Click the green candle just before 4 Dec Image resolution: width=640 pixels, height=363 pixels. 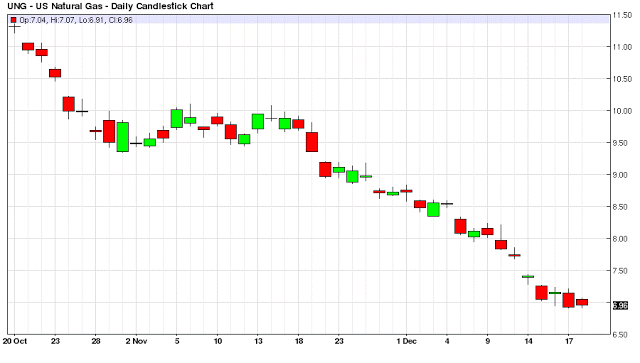433,209
